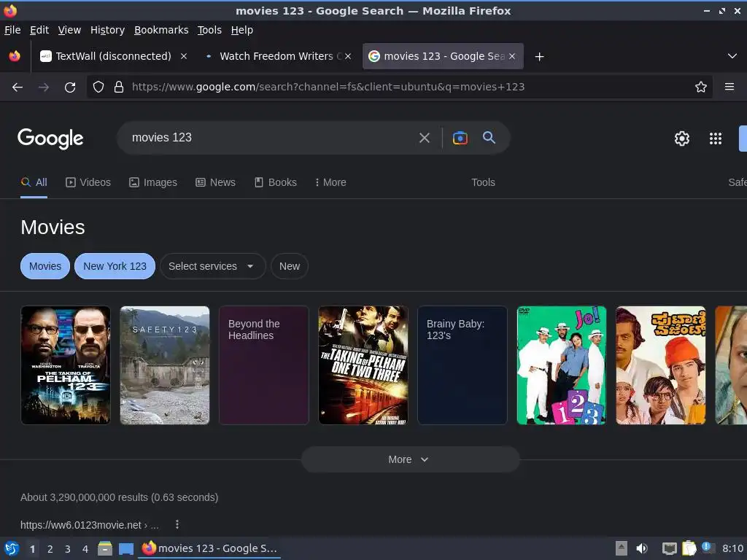
Task: Open a new tab with the plus icon
Action: point(539,57)
